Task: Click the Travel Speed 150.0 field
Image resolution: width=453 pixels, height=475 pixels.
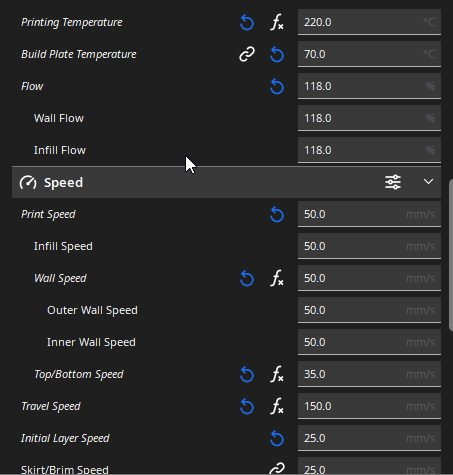Action: [369, 406]
